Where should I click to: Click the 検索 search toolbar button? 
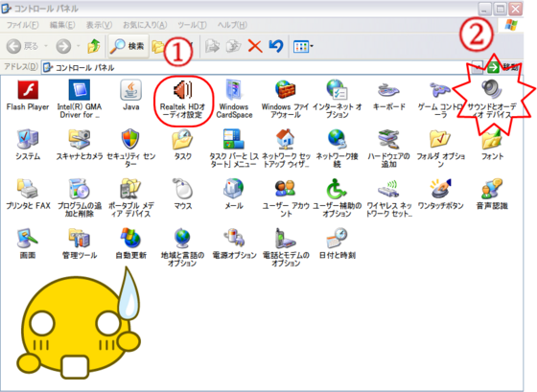tap(128, 46)
